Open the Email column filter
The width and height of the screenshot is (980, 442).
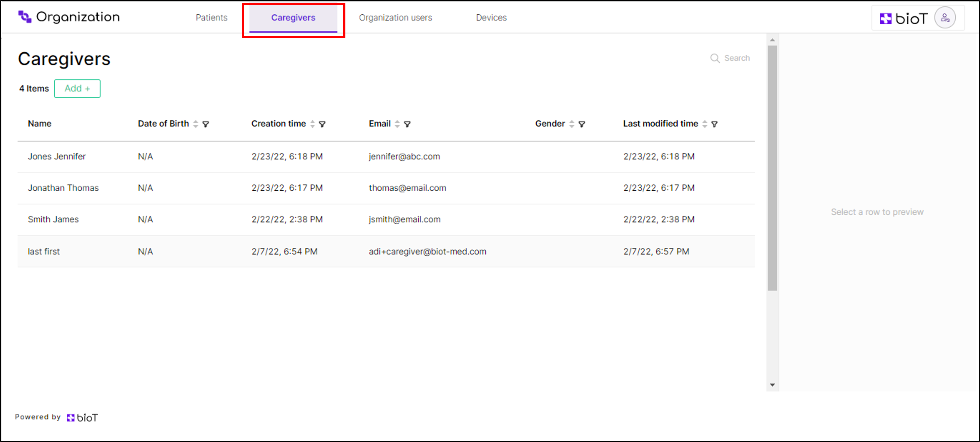[x=407, y=124]
